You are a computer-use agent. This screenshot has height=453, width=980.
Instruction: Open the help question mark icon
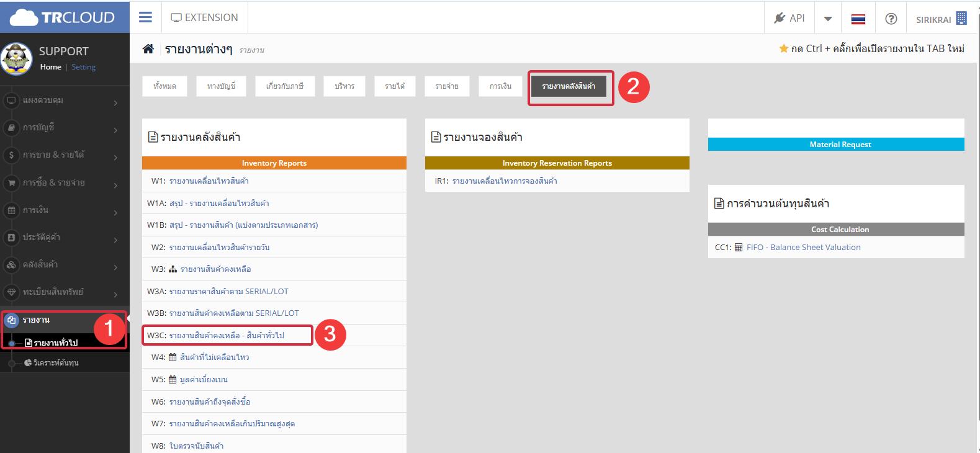tap(891, 19)
